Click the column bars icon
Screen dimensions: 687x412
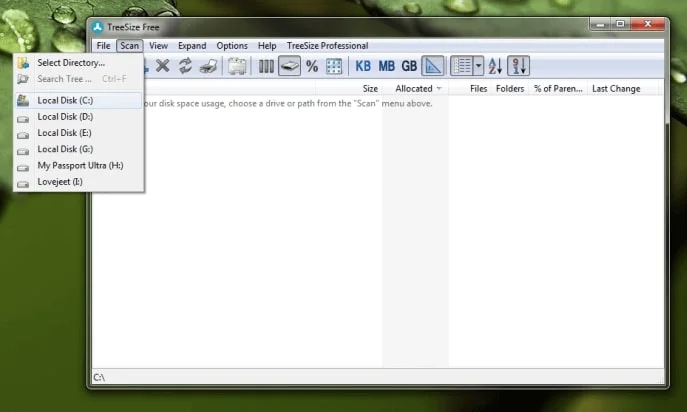click(266, 67)
